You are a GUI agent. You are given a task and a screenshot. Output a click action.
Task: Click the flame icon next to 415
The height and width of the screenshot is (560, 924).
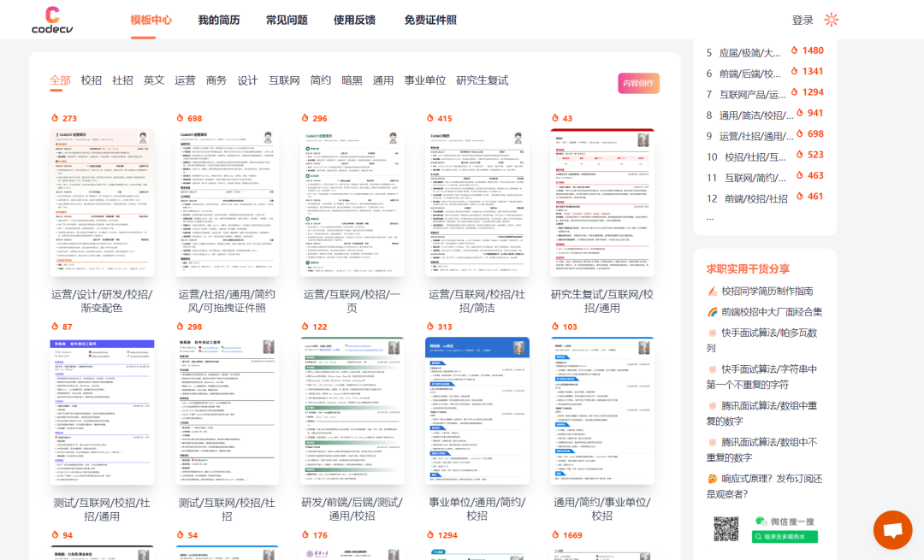click(429, 118)
